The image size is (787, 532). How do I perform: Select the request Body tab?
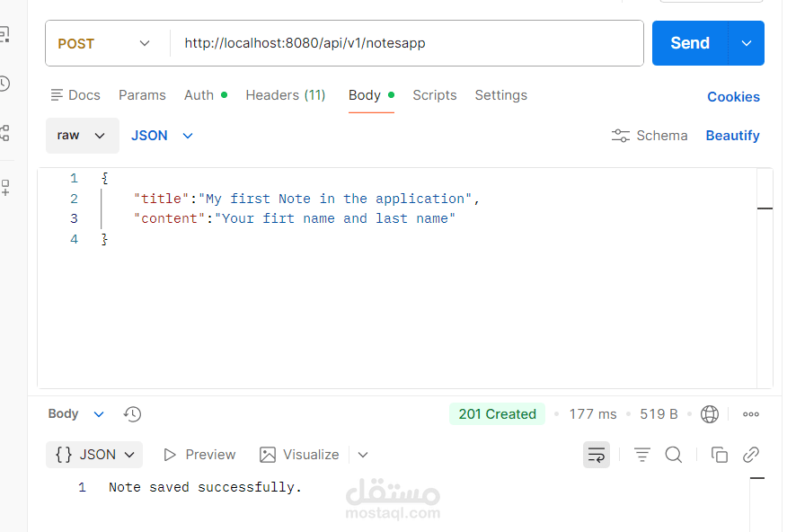click(371, 95)
